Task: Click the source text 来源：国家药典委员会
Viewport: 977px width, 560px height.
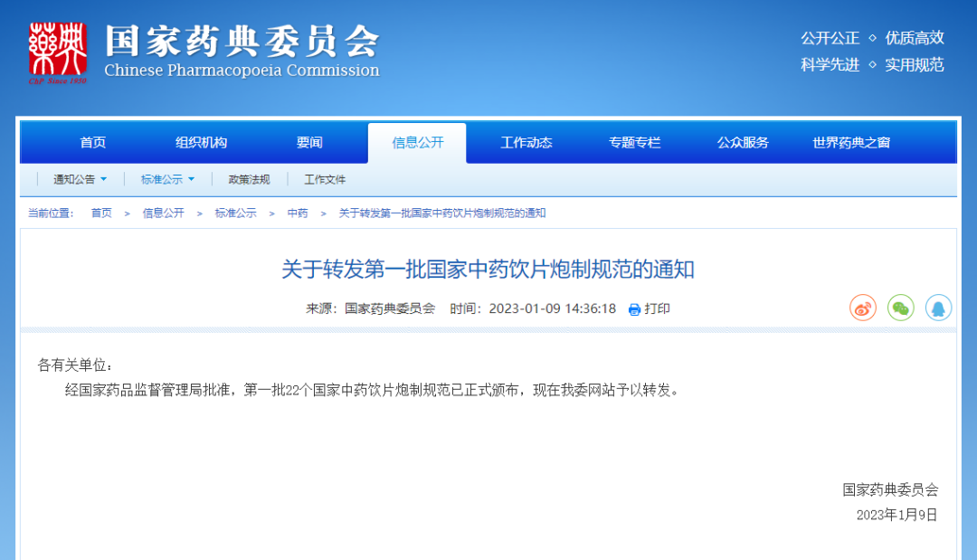Action: (x=370, y=309)
